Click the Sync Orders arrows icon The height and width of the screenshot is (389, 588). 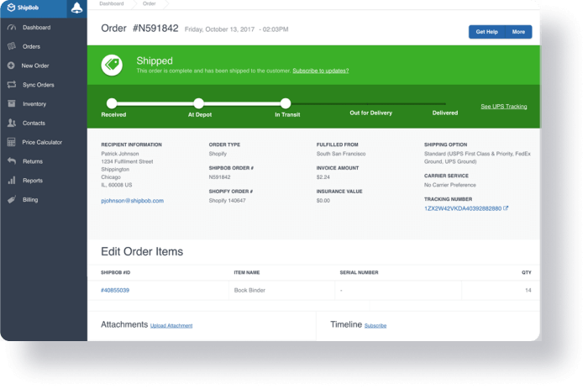click(x=12, y=84)
